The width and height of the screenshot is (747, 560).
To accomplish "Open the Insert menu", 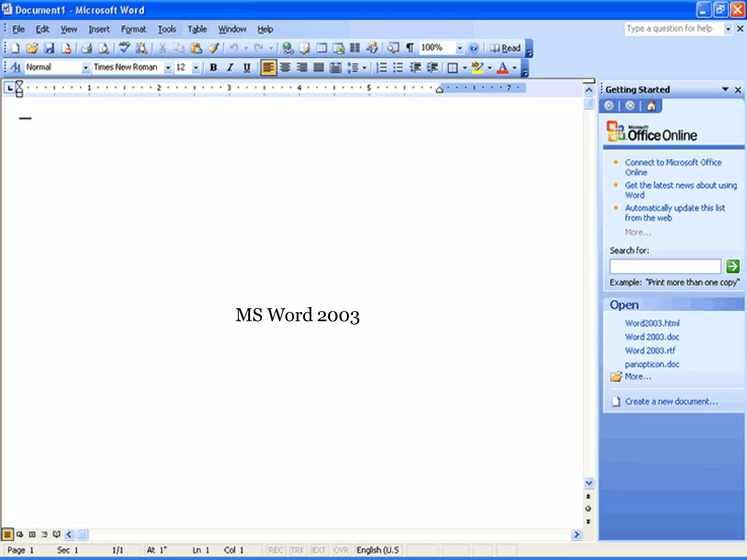I will click(x=99, y=29).
